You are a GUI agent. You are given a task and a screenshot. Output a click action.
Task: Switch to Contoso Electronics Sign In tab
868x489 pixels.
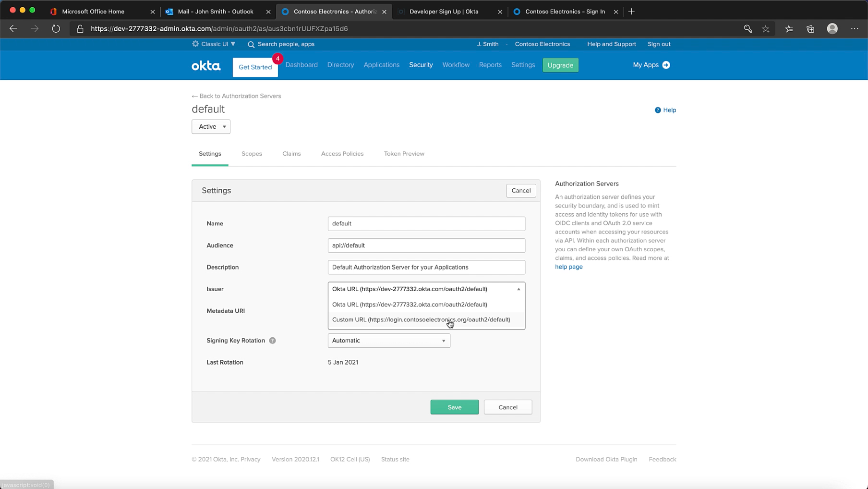[565, 12]
